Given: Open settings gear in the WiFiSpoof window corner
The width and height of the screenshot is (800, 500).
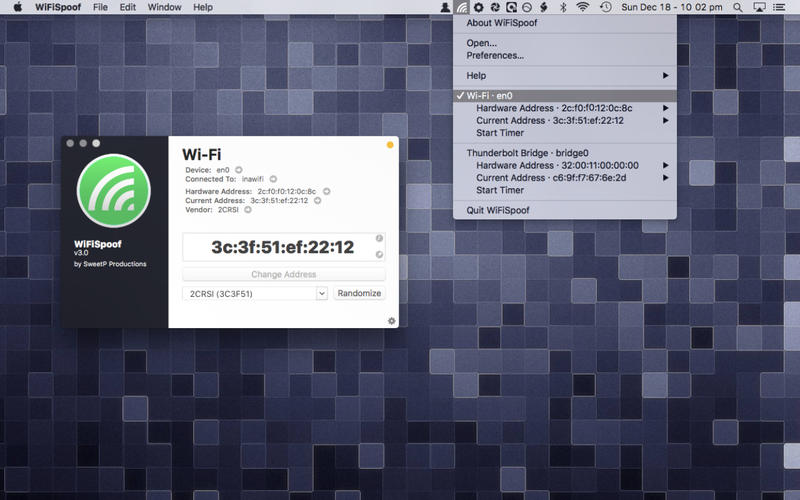Looking at the screenshot, I should tap(391, 321).
